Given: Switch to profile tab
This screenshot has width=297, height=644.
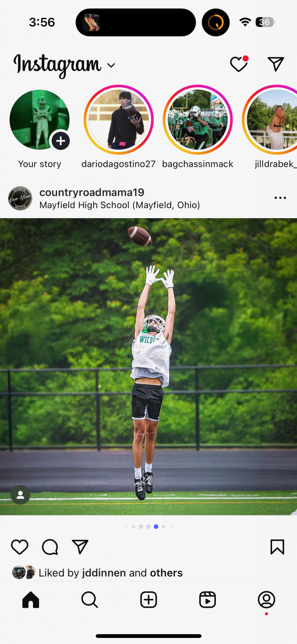Looking at the screenshot, I should [267, 600].
